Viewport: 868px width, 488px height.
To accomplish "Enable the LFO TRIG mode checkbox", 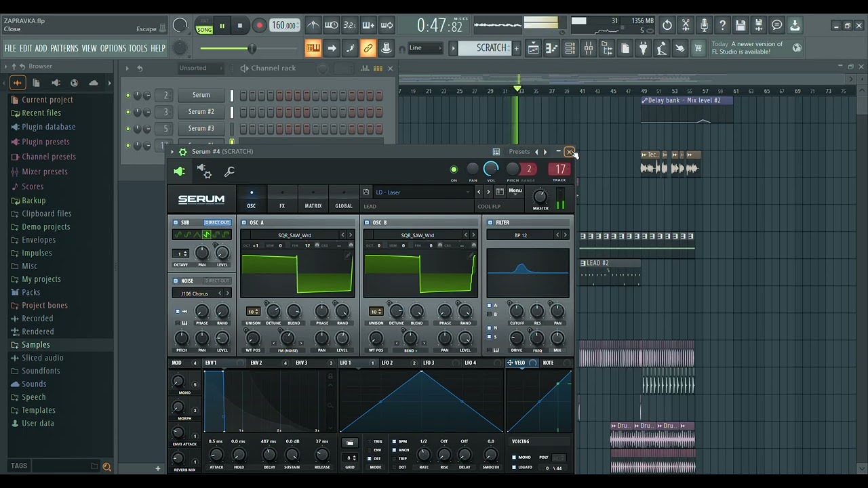I will tap(369, 441).
